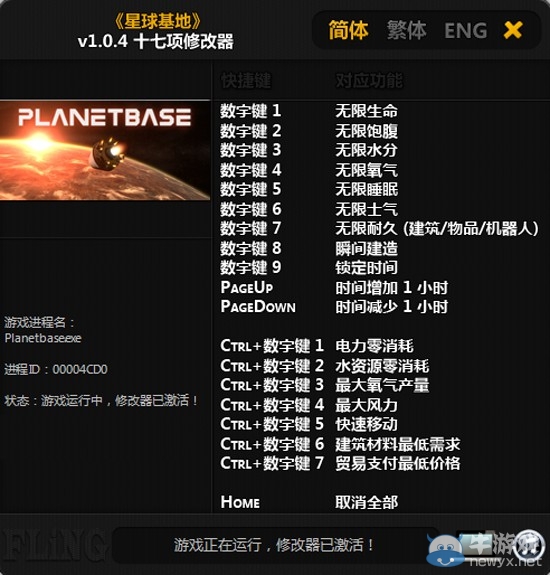Select the 无限饱腹 function text
Screen dimensions: 550x575
pyautogui.click(x=366, y=131)
